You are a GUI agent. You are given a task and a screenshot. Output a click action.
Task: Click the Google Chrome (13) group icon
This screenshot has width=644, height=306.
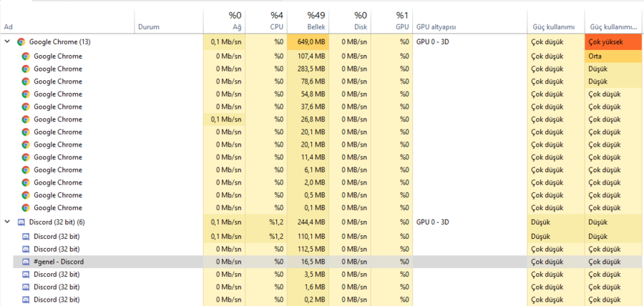click(21, 42)
